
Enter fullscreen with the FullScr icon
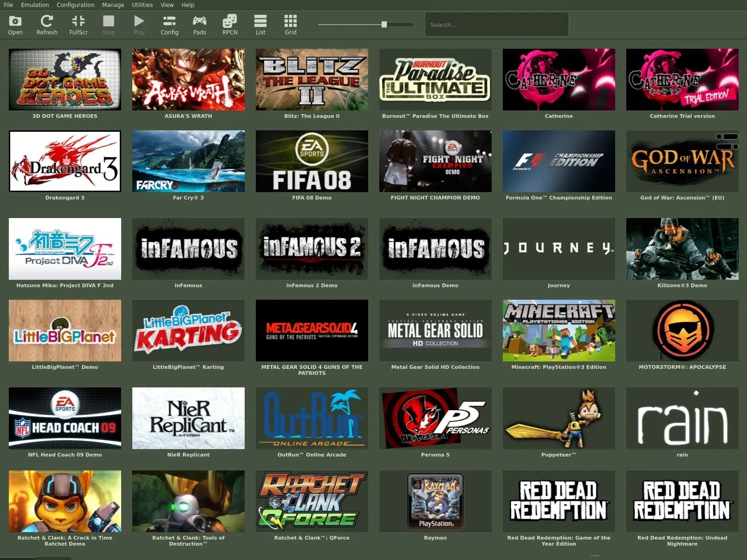pos(78,25)
